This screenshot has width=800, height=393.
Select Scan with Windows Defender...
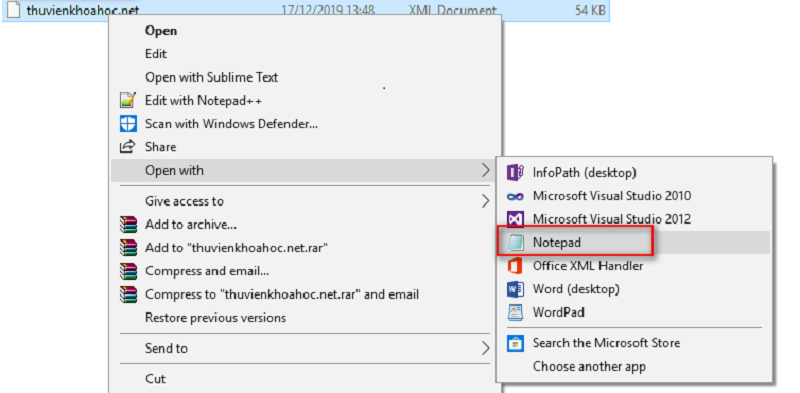[x=306, y=124]
